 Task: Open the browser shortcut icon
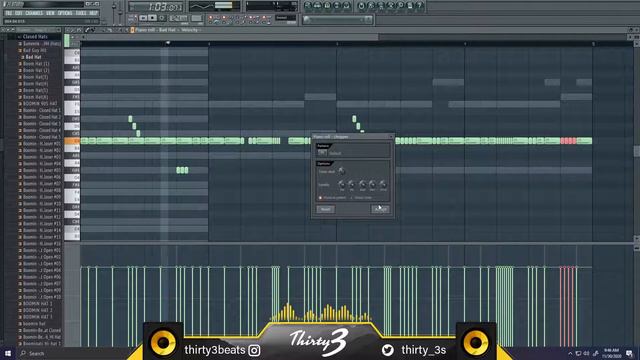tap(337, 6)
